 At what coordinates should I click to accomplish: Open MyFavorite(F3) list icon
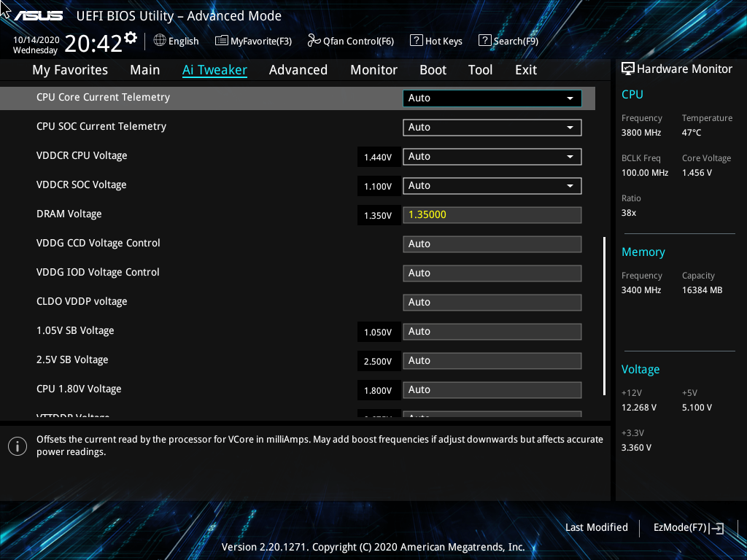[222, 41]
